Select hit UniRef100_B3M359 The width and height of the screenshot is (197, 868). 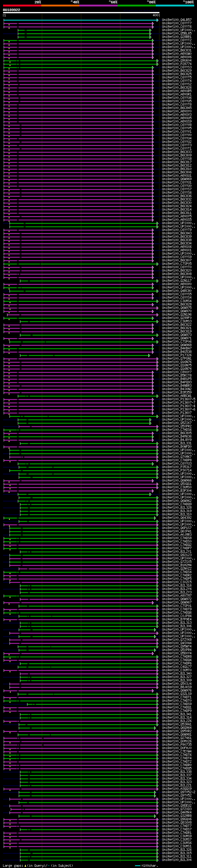tap(177, 392)
